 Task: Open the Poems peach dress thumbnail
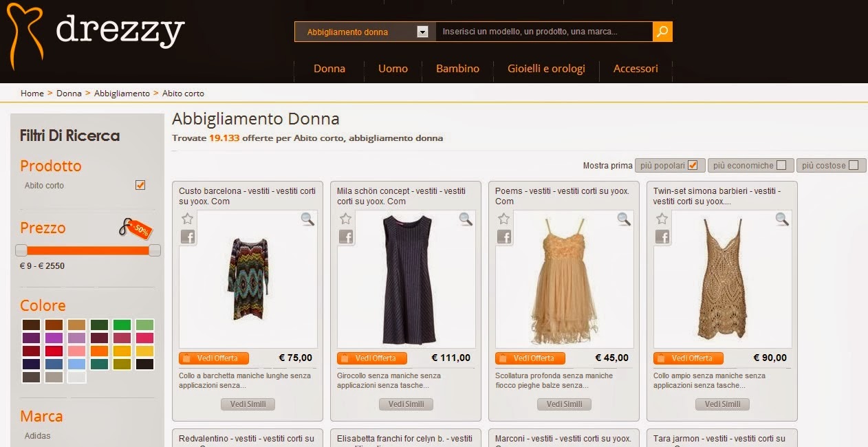coord(564,279)
